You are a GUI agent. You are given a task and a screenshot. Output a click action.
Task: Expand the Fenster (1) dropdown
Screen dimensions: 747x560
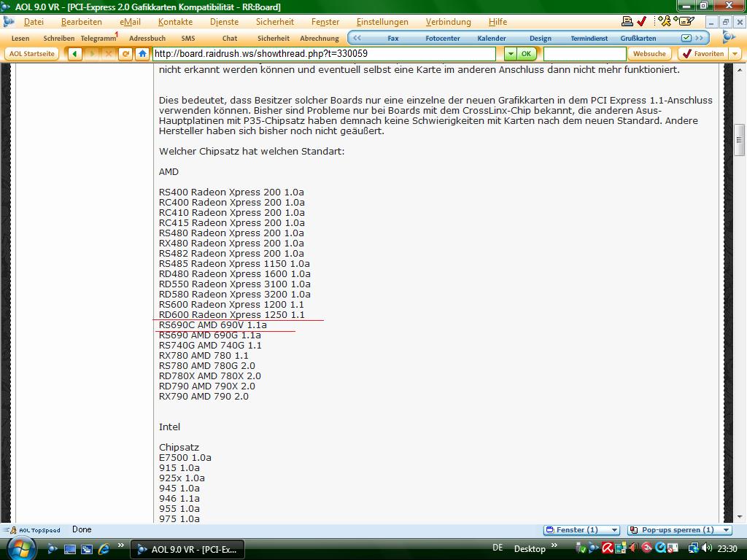[x=614, y=530]
